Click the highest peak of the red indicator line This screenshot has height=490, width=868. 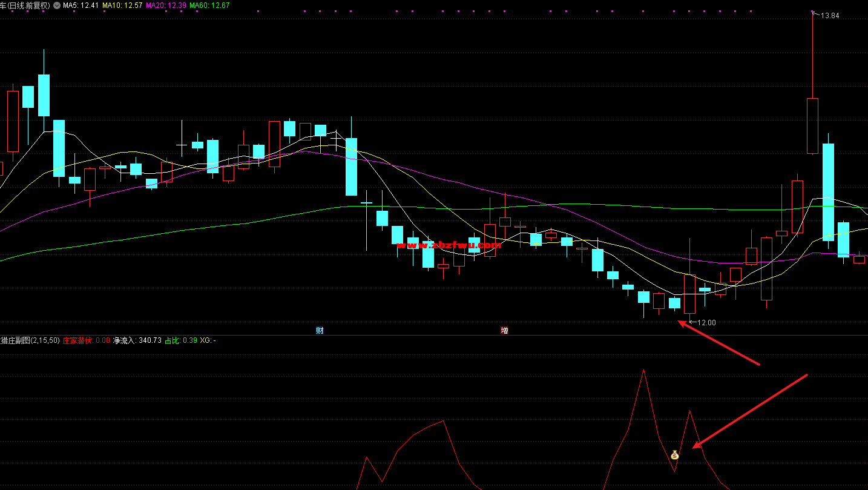pos(643,369)
